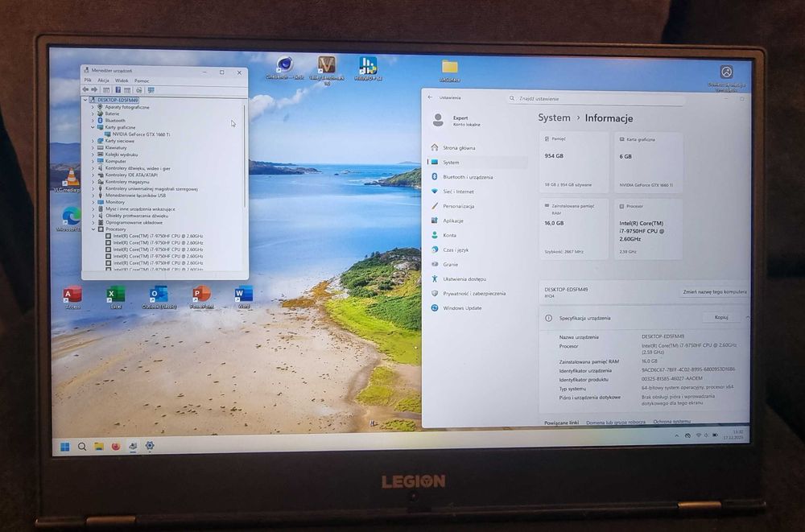The width and height of the screenshot is (805, 532).
Task: Open the taskbar clock and date
Action: [733, 435]
